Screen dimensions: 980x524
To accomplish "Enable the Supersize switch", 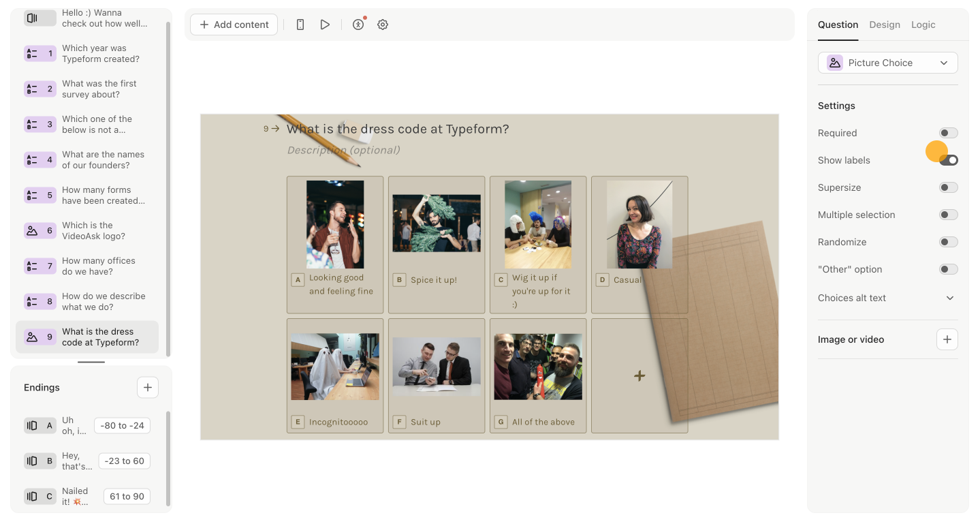I will coord(949,187).
